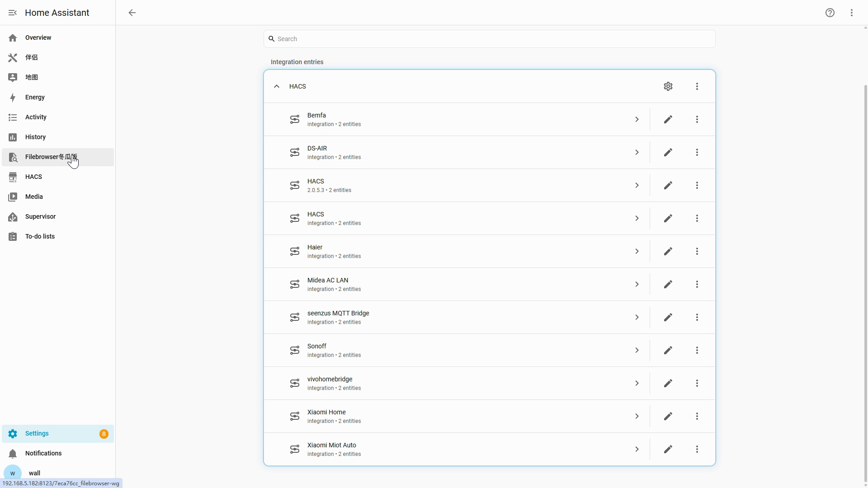Open the HACS 2.0.5.3 row three-dot menu

[697, 185]
